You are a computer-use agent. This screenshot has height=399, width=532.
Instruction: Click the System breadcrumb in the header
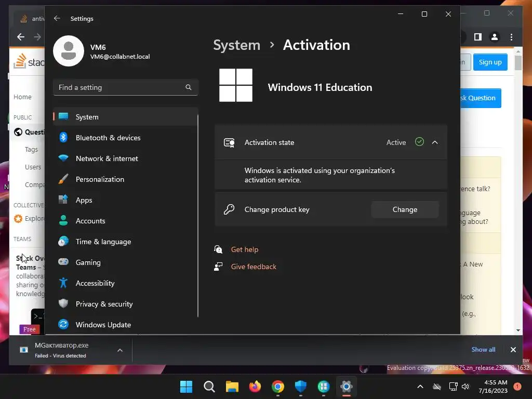coord(236,45)
